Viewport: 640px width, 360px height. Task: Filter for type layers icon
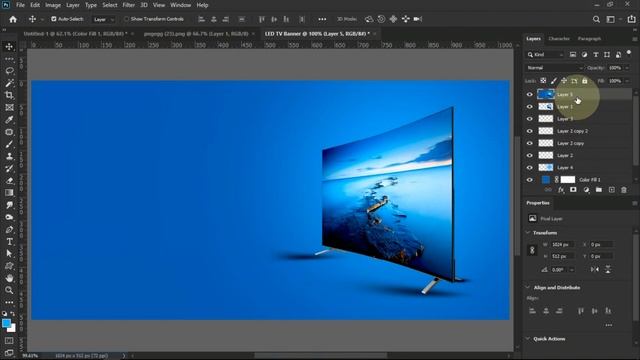[596, 55]
